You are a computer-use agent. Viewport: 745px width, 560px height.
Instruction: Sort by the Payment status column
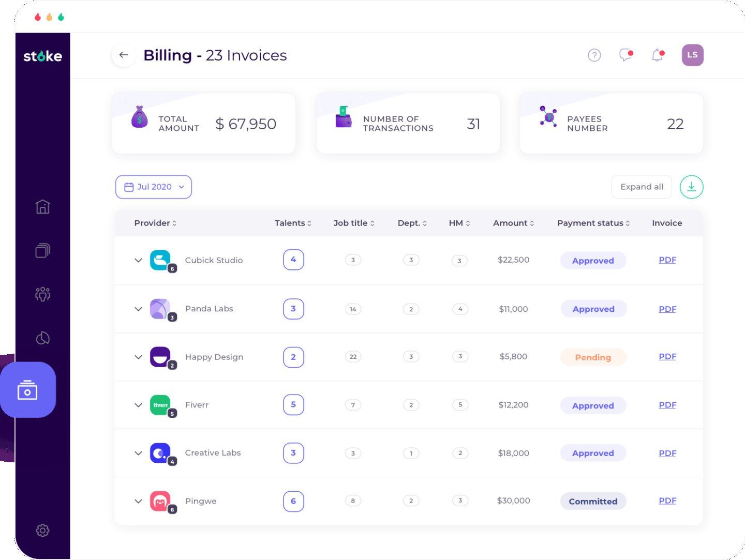[x=593, y=223]
